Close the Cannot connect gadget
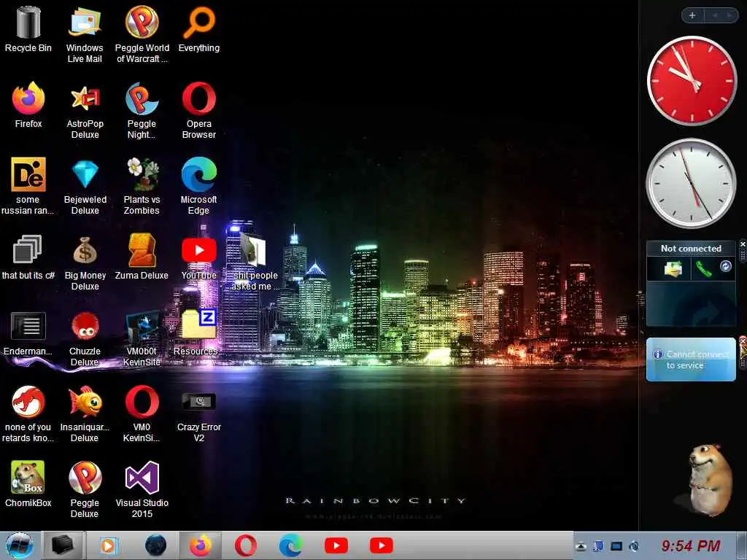The image size is (747, 560). [743, 341]
